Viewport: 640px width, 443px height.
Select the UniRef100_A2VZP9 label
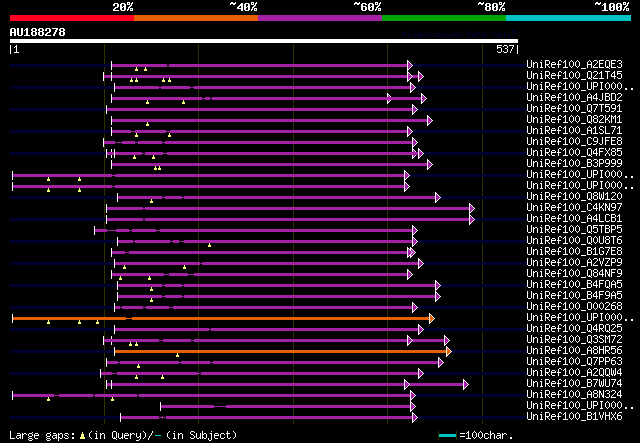pyautogui.click(x=574, y=263)
